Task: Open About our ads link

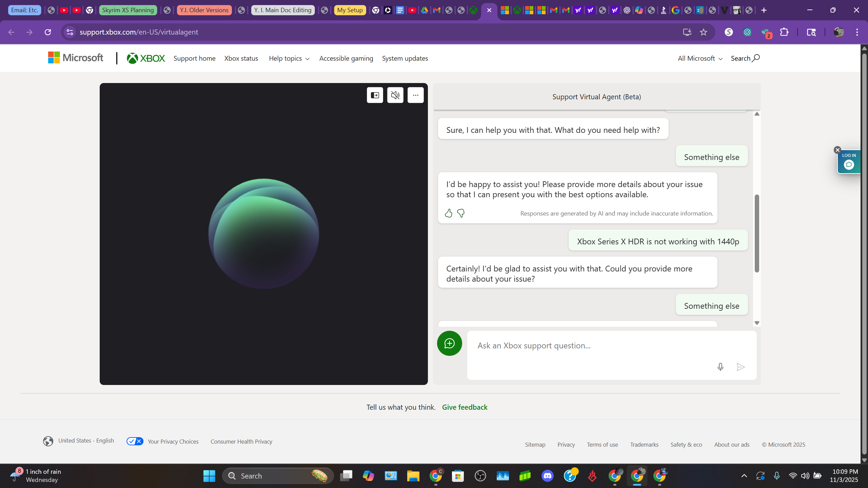Action: click(732, 445)
